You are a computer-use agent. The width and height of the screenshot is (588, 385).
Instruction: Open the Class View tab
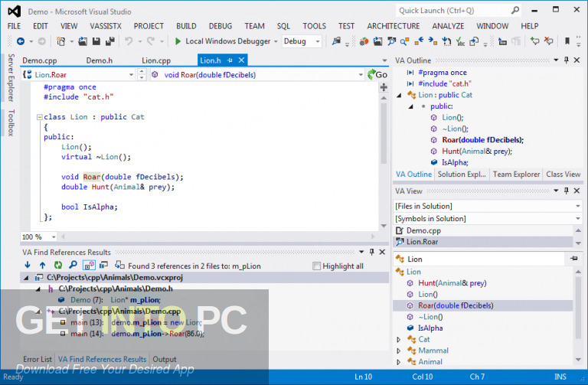(x=563, y=175)
